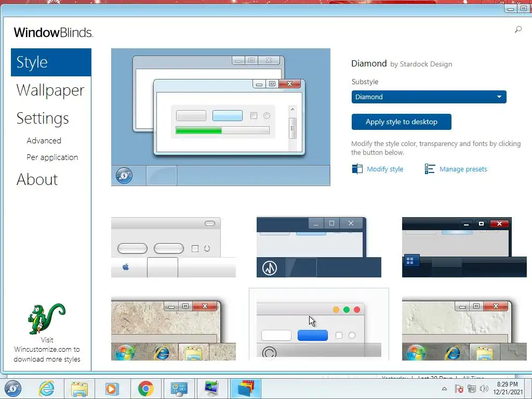The height and width of the screenshot is (399, 532).
Task: Click the volume speaker tray icon
Action: 484,389
